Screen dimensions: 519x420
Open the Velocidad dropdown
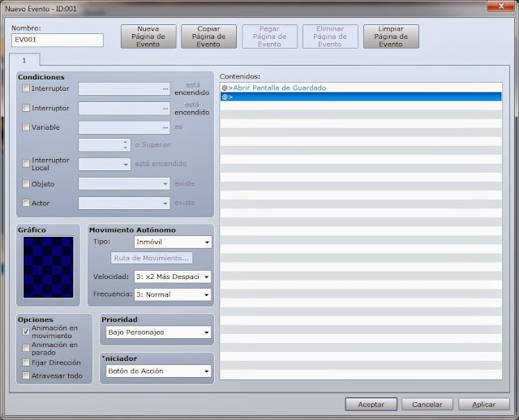pyautogui.click(x=173, y=276)
